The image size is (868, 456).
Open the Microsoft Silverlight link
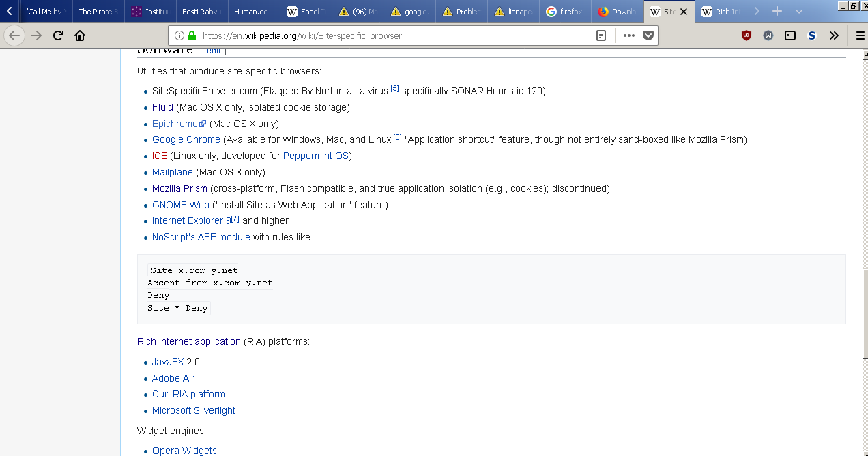(194, 410)
